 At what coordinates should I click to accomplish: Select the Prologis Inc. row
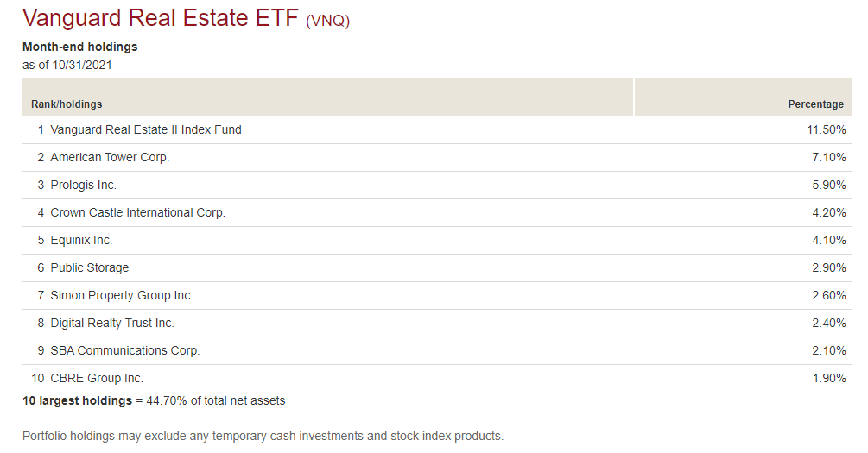437,185
